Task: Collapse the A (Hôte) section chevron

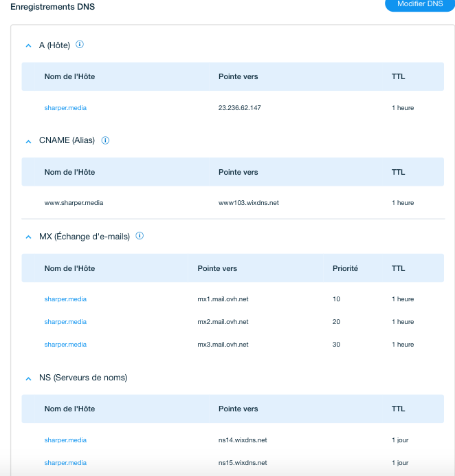Action: pos(28,45)
